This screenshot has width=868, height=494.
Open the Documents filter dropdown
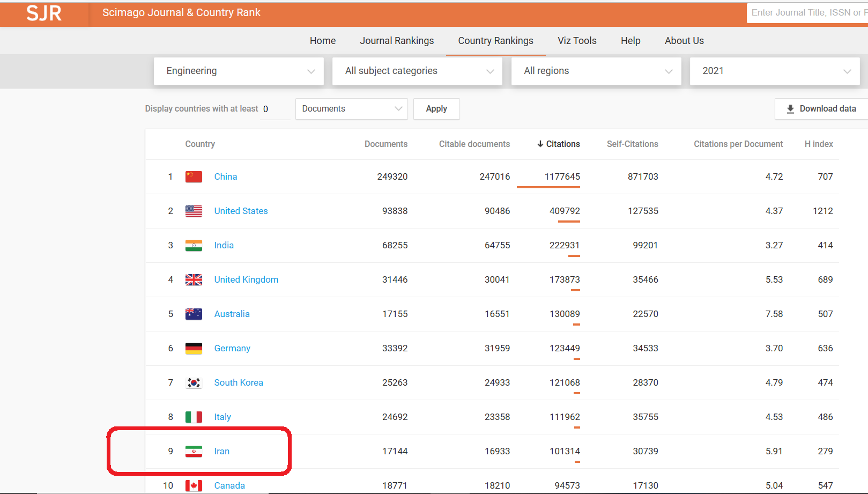pos(352,109)
